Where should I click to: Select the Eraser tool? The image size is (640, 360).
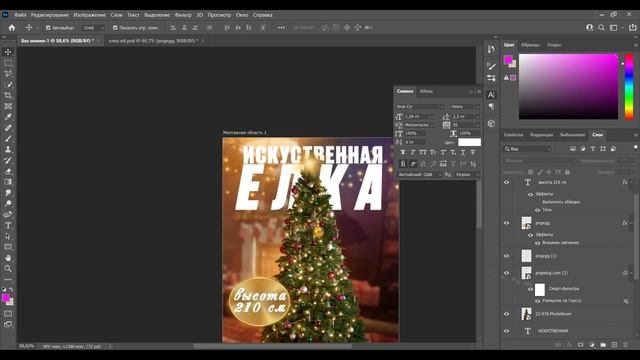click(8, 171)
